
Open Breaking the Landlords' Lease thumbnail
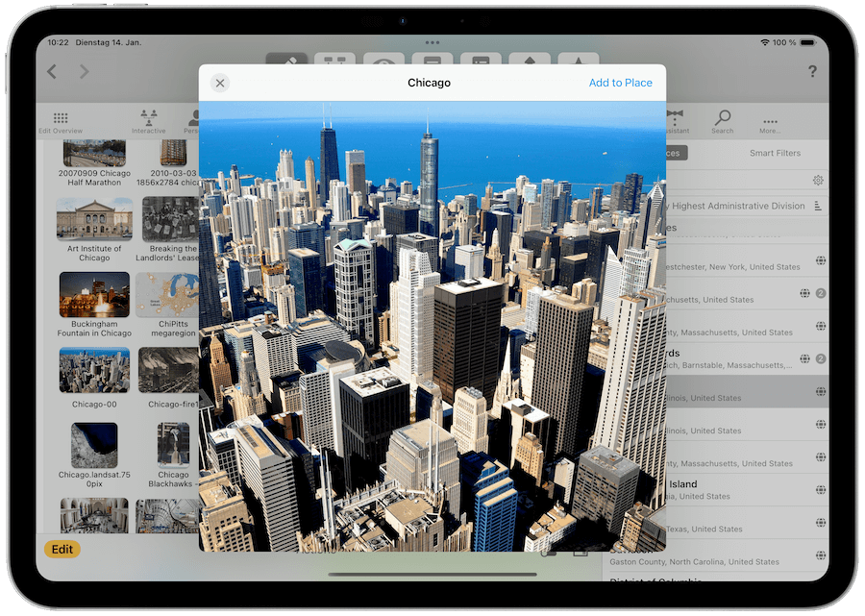click(170, 219)
